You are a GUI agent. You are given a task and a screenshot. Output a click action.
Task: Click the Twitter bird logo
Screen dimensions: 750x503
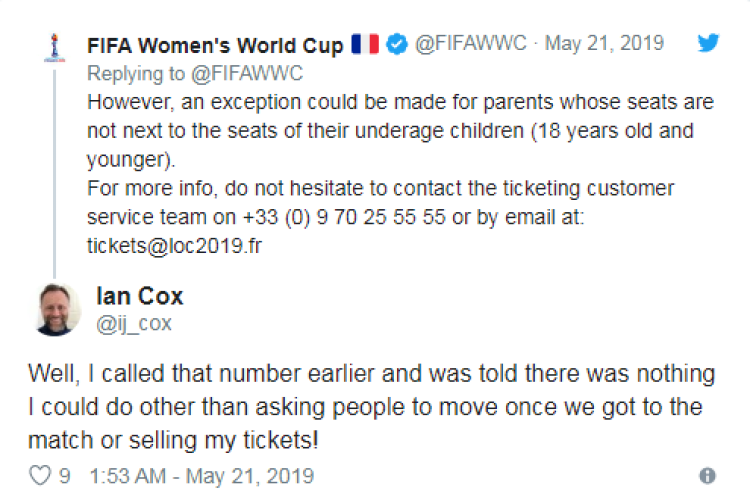tap(706, 44)
